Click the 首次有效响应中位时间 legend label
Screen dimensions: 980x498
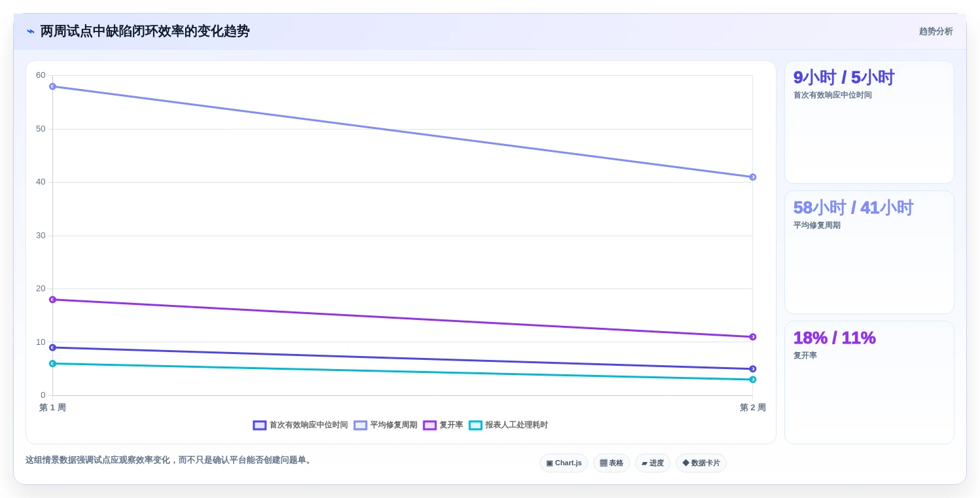[x=309, y=425]
